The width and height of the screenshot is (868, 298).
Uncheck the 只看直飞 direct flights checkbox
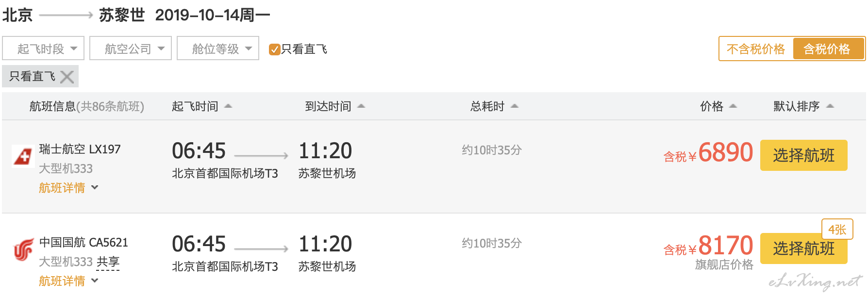(x=274, y=49)
